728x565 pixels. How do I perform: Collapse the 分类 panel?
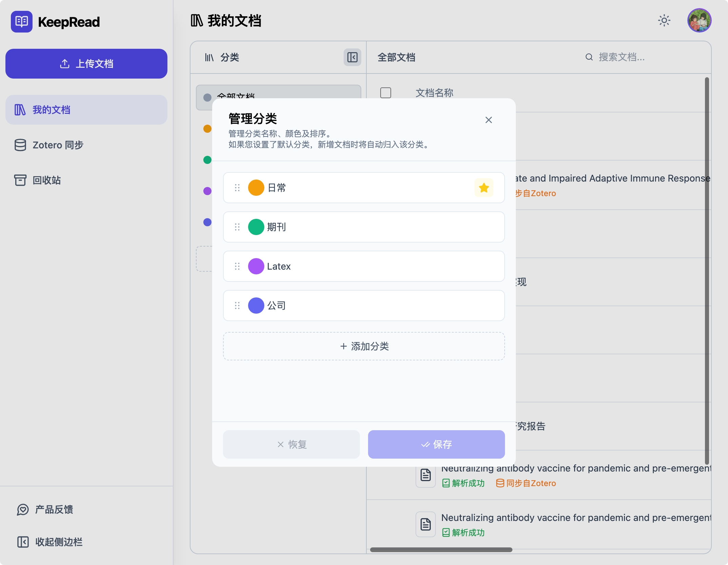pyautogui.click(x=352, y=57)
